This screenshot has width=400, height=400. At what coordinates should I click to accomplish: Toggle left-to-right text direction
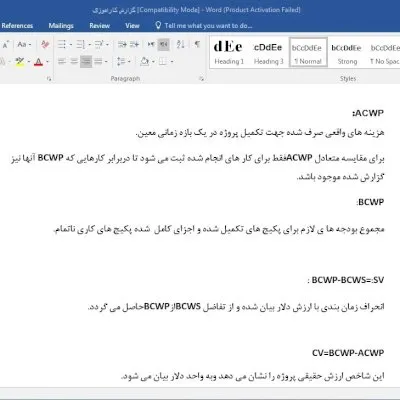tap(151, 44)
